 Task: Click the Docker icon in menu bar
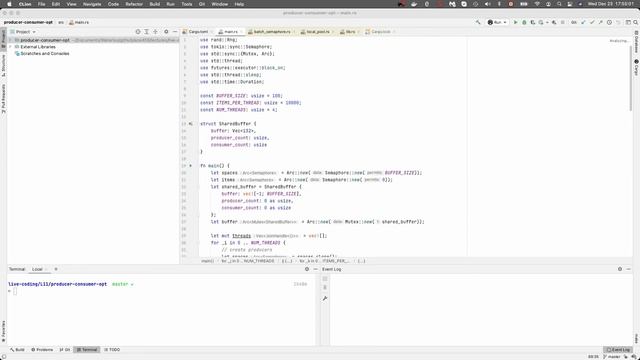[414, 4]
